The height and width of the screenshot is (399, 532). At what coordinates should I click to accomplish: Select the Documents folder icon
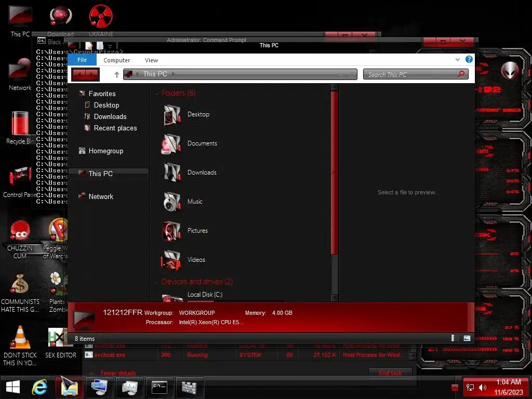pyautogui.click(x=171, y=144)
